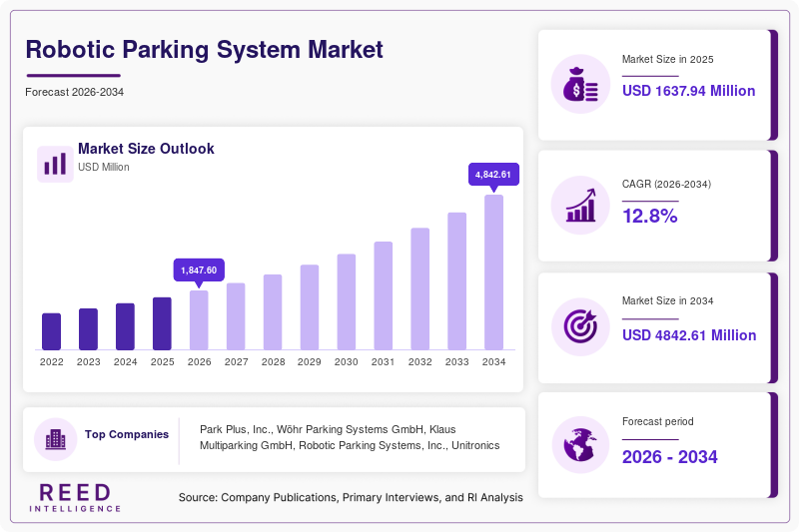This screenshot has width=799, height=532.
Task: Click the 2026 - 2034 forecast period value
Action: pyautogui.click(x=669, y=457)
